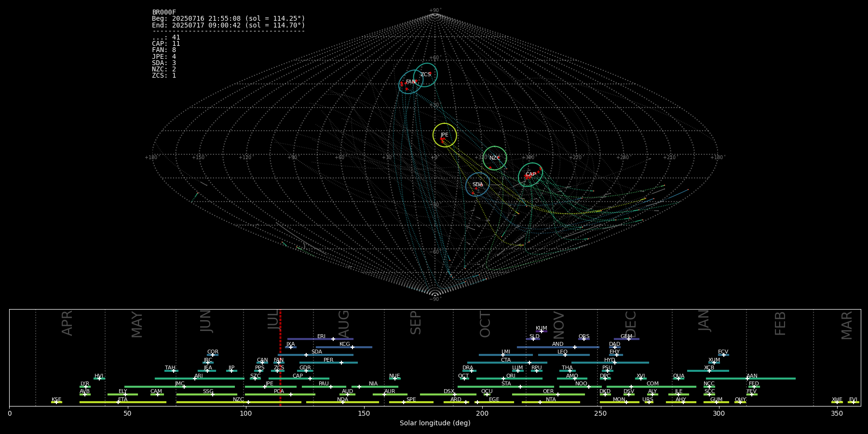
Task: Click the ETA shower bar in timeline
Action: click(123, 402)
